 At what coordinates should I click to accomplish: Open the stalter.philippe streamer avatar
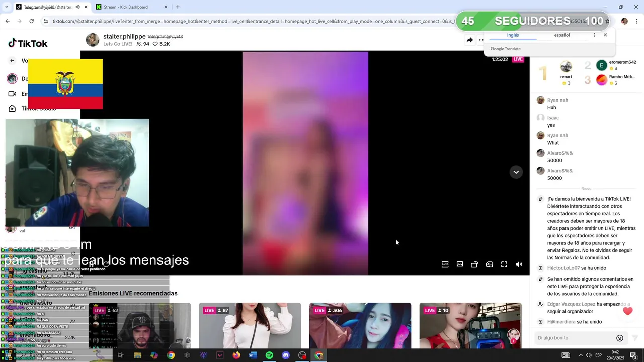(x=93, y=40)
